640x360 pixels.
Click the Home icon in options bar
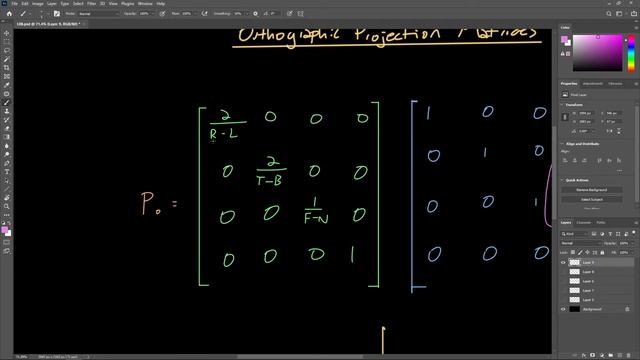click(x=9, y=13)
